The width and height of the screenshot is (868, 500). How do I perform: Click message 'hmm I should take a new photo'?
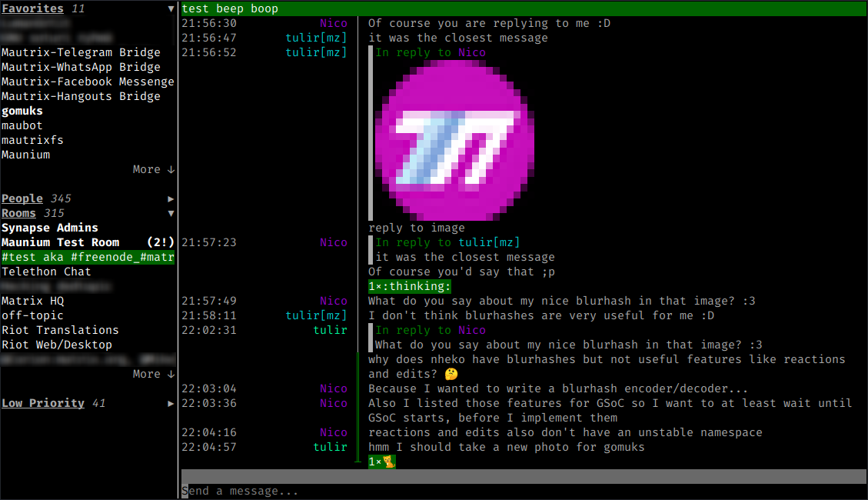(507, 448)
